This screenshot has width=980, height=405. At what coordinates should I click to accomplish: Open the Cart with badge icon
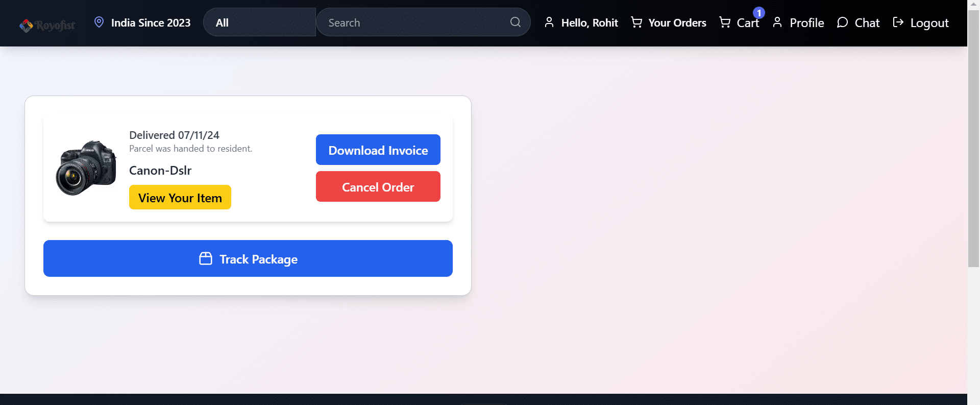tap(725, 22)
